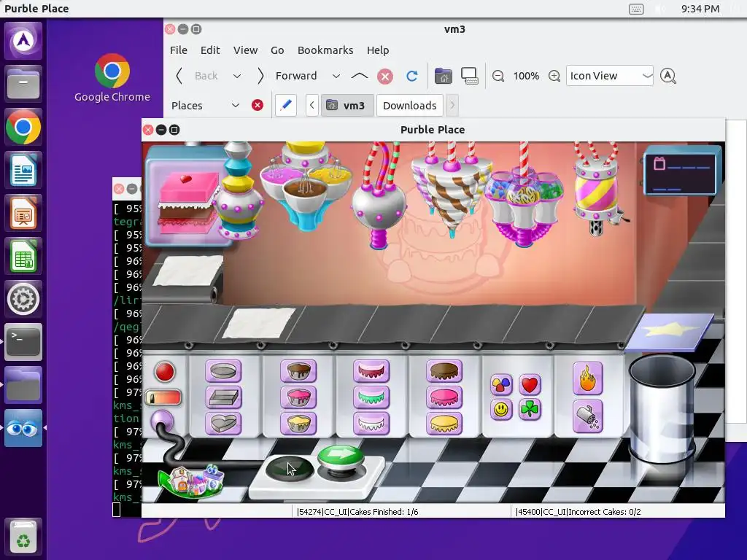Apply the pink top frosting button

click(444, 397)
